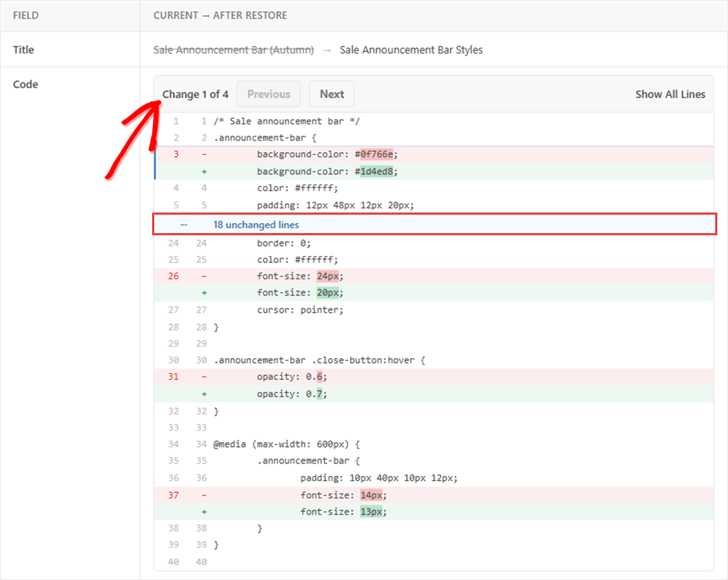728x580 pixels.
Task: Click Show All Lines link
Action: point(670,95)
